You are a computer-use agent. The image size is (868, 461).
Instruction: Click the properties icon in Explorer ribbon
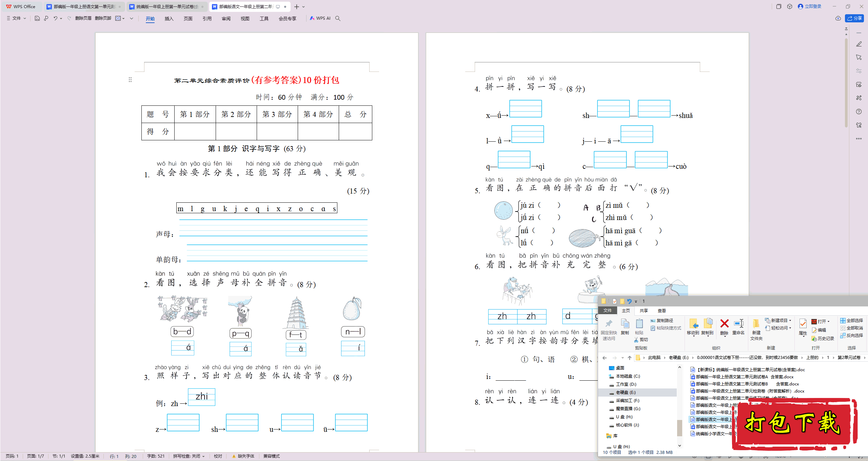tap(803, 324)
